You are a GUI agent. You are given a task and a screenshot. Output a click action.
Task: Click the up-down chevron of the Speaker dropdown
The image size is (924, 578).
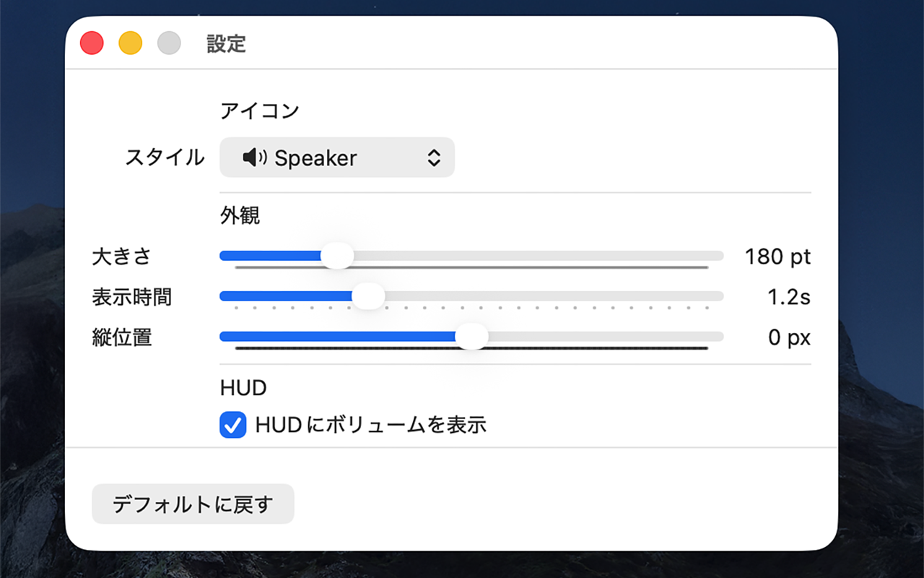[433, 158]
